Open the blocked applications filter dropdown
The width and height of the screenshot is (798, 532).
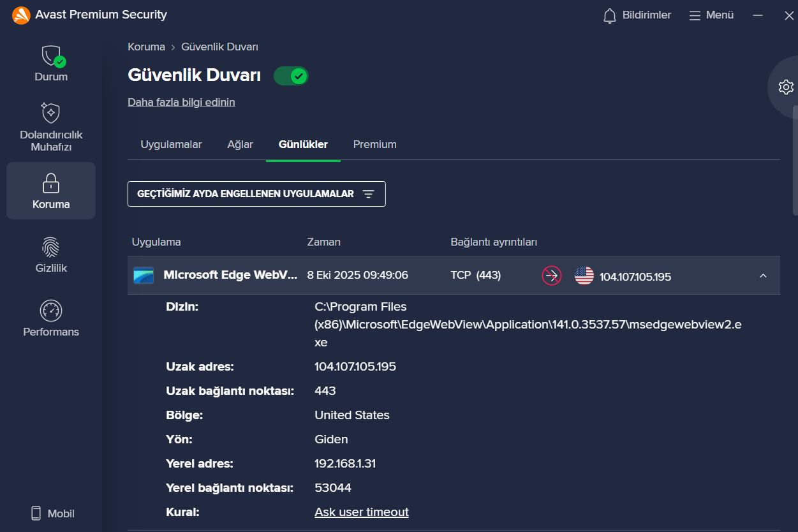(256, 194)
